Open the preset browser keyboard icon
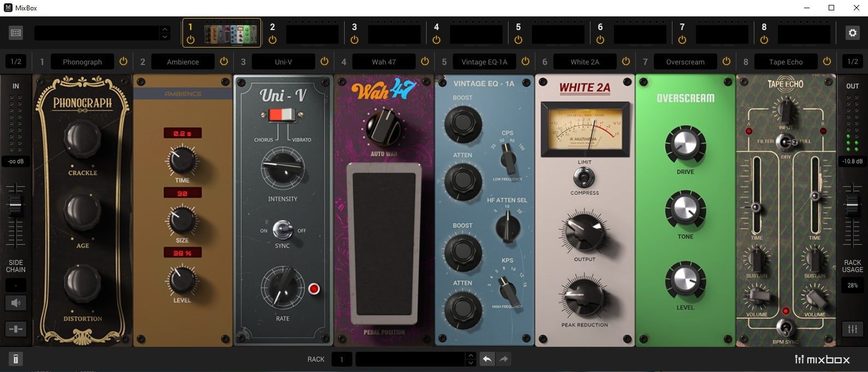Image resolution: width=868 pixels, height=372 pixels. 16,33
